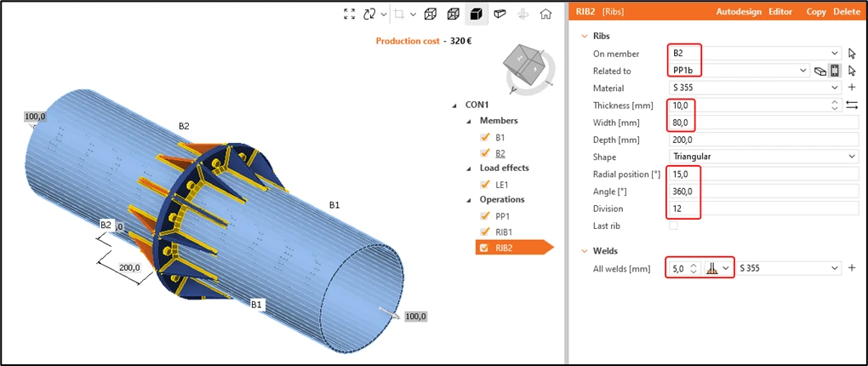Enable the Last rib checkbox
This screenshot has width=868, height=366.
[673, 226]
